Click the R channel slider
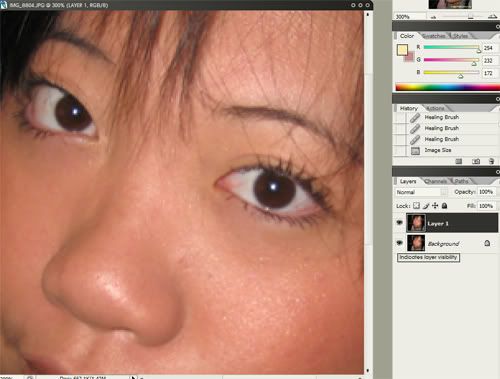 point(452,48)
